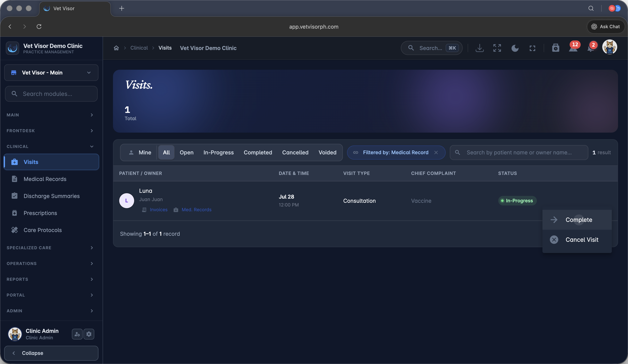Click the In-Progress status badge
This screenshot has width=628, height=364.
517,201
